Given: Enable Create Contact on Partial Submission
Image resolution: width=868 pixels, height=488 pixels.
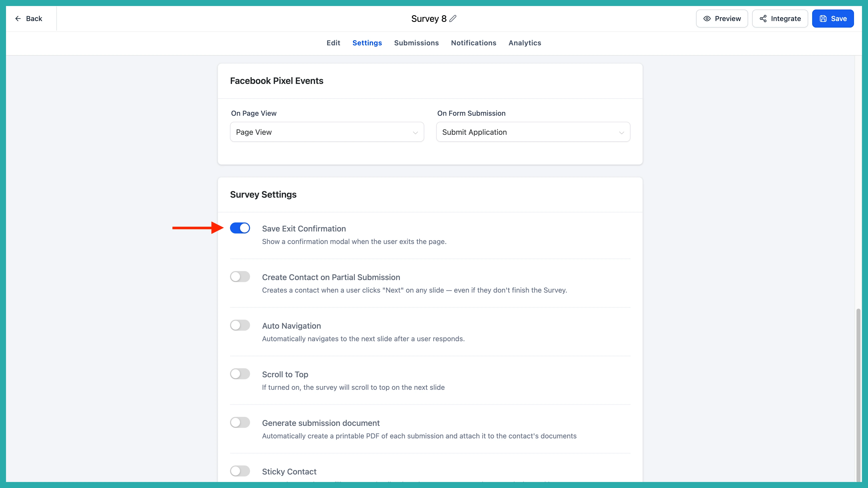Looking at the screenshot, I should [240, 277].
